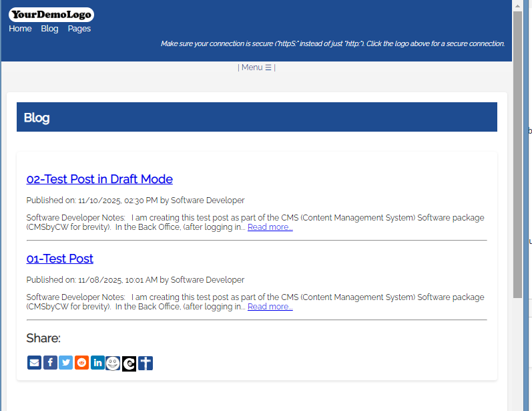Image resolution: width=532 pixels, height=411 pixels.
Task: Share the blog on Twitter
Action: (65, 363)
